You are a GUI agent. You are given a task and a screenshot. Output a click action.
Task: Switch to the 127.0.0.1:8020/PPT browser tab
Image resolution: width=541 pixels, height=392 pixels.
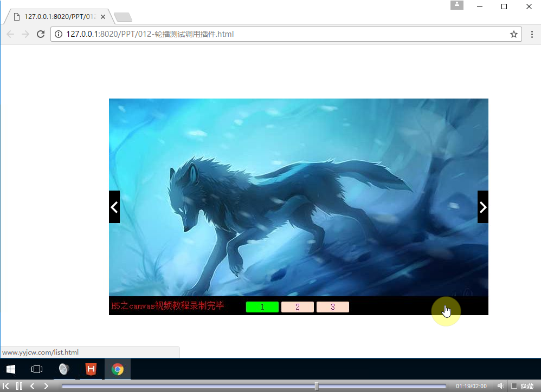coord(57,17)
